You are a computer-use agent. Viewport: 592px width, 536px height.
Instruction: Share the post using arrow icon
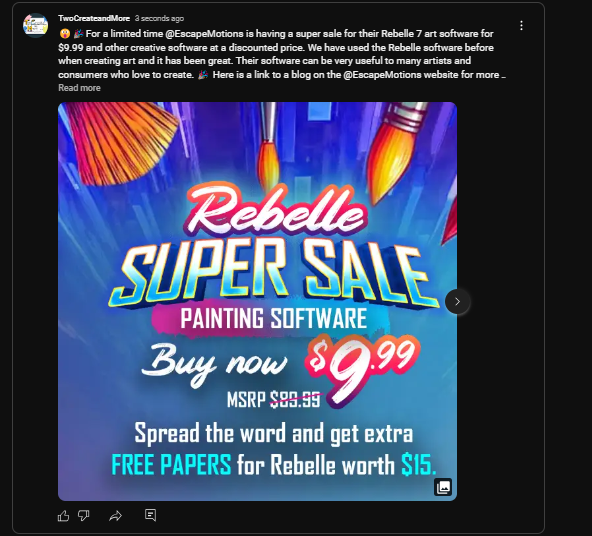click(115, 516)
